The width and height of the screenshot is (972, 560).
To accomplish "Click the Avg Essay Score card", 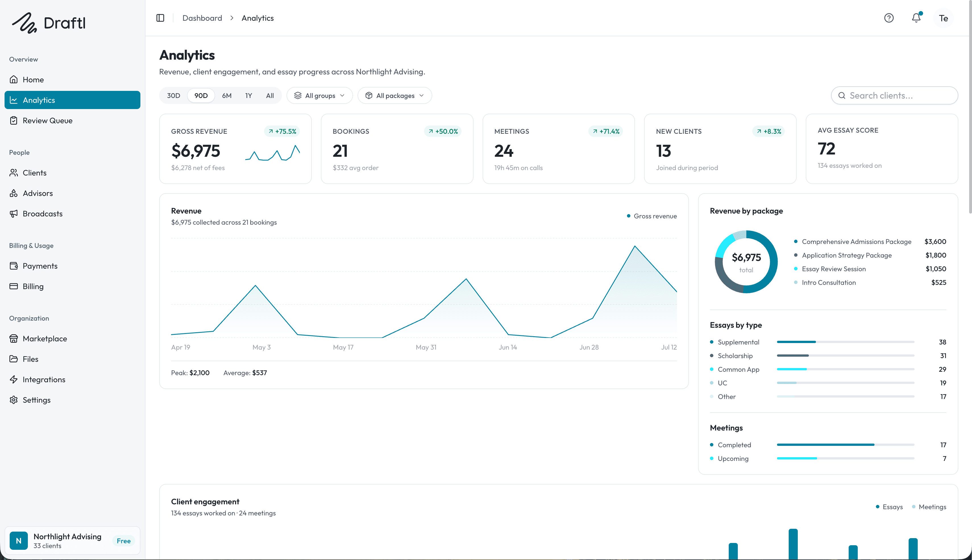I will pos(882,149).
